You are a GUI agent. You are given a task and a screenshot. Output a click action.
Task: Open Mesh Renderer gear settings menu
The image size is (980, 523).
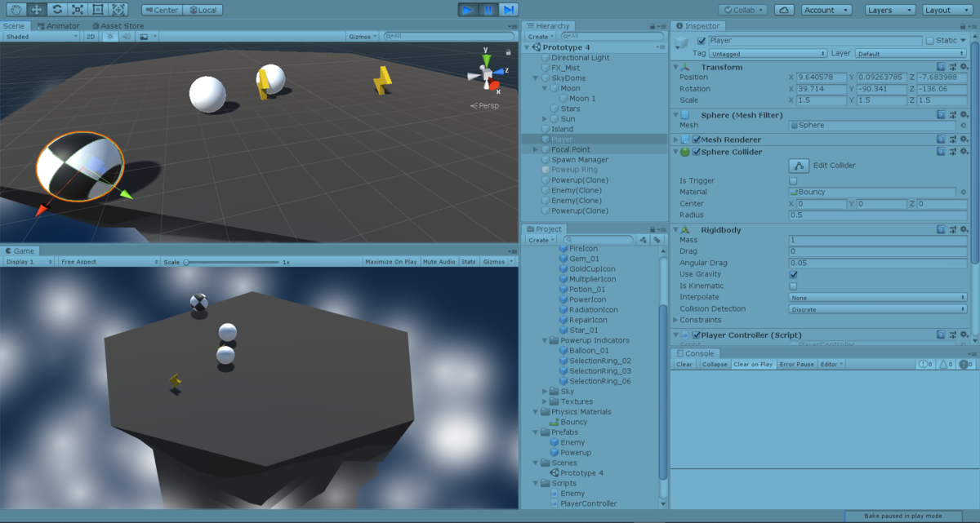(x=963, y=140)
